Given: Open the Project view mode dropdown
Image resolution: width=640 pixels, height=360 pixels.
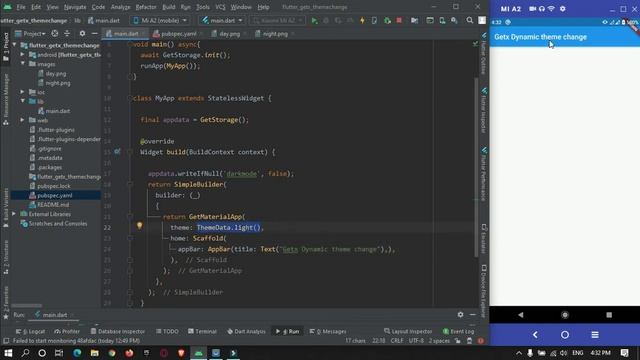Looking at the screenshot, I should tap(30, 33).
